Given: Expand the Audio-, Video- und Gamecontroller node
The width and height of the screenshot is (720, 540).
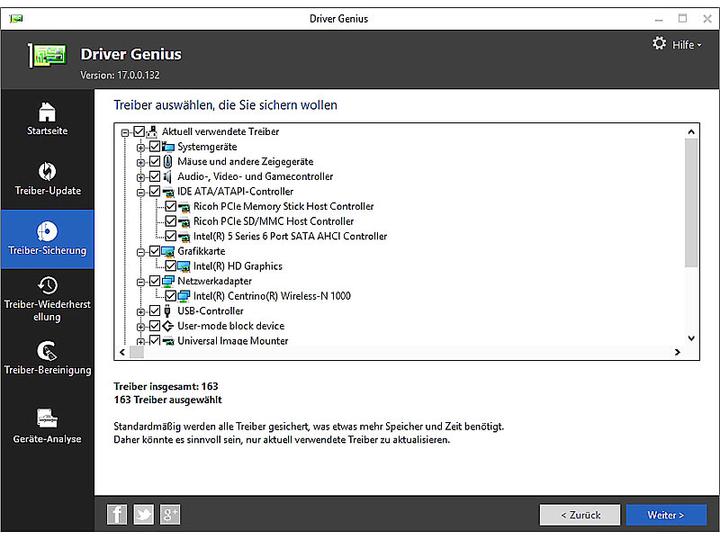Looking at the screenshot, I should pos(141,178).
